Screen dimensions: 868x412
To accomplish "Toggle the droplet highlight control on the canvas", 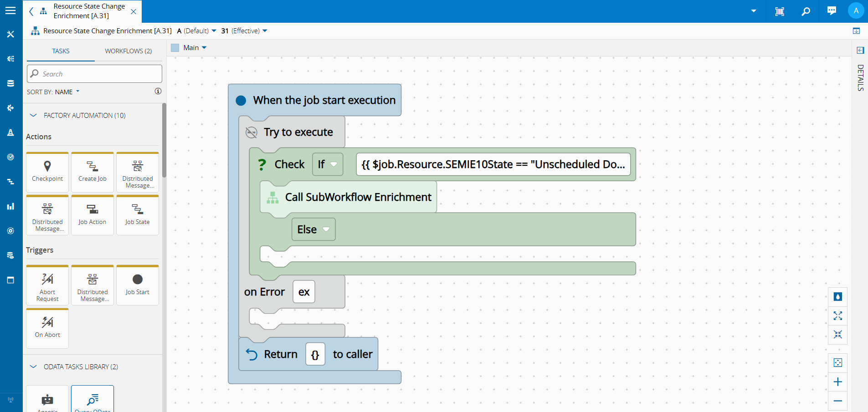I will pyautogui.click(x=837, y=297).
